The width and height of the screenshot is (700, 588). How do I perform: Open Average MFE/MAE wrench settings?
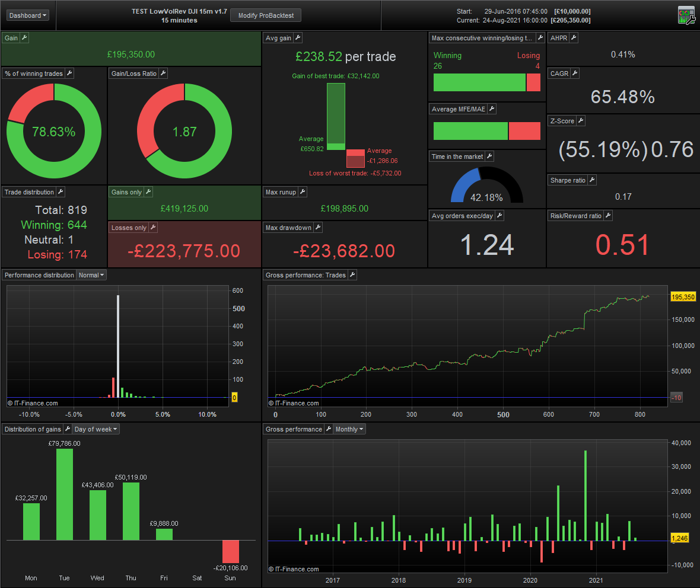click(492, 109)
